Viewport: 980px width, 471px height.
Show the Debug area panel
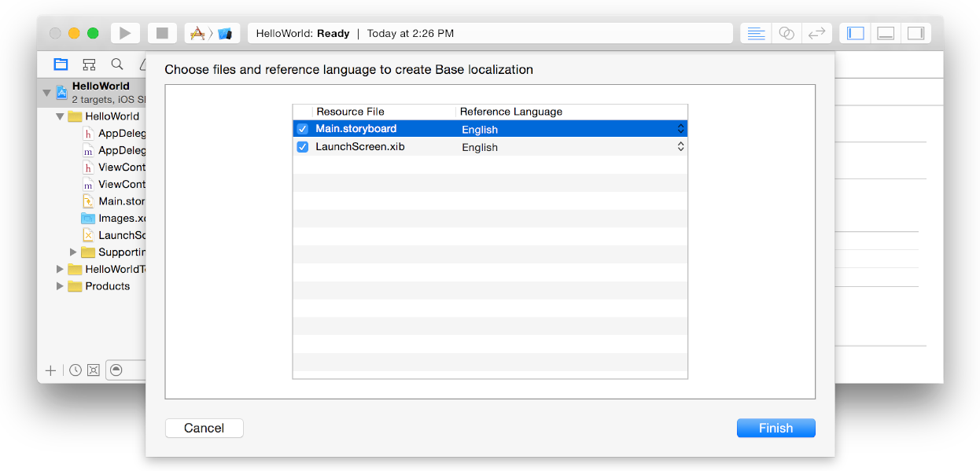886,32
